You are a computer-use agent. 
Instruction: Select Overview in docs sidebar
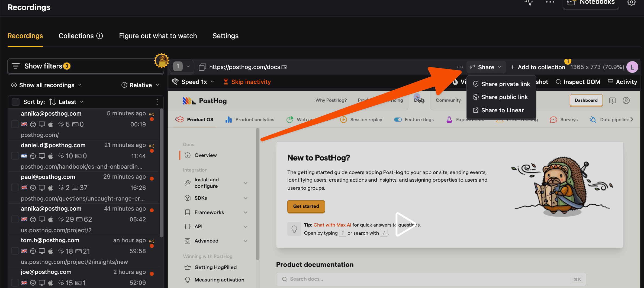(205, 155)
